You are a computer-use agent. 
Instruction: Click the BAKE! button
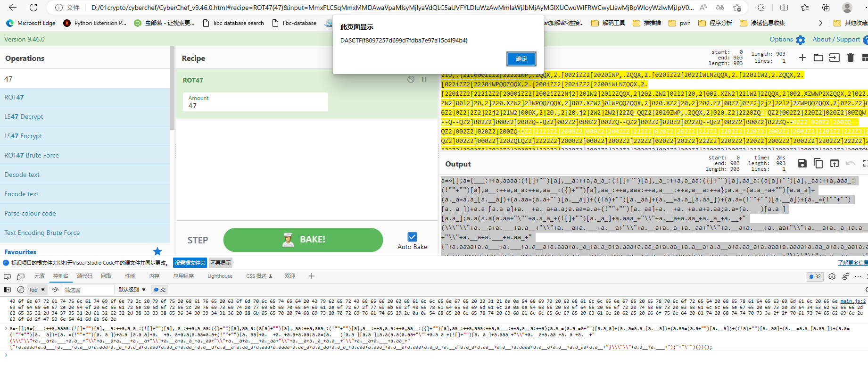coord(303,240)
